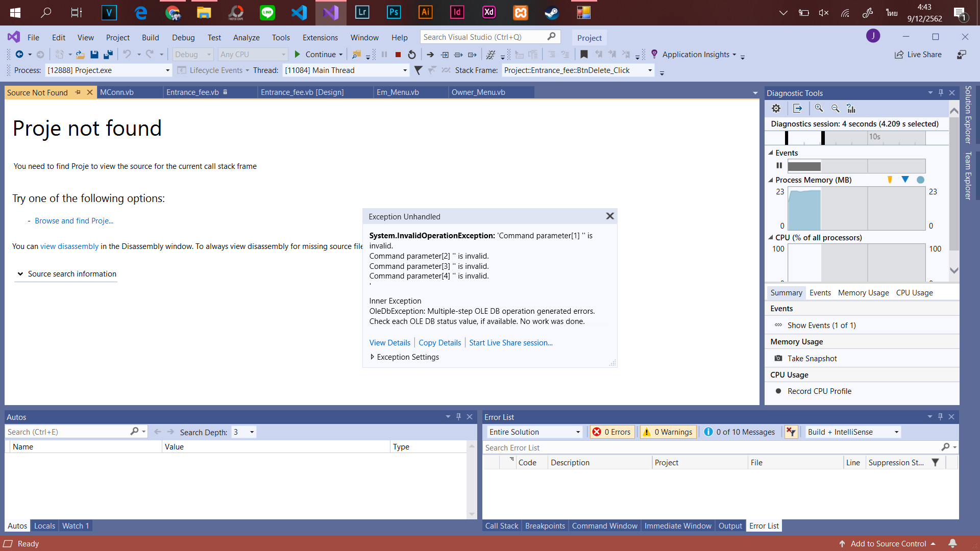Open the Process dropdown for Project.exe
The height and width of the screenshot is (551, 980).
167,70
